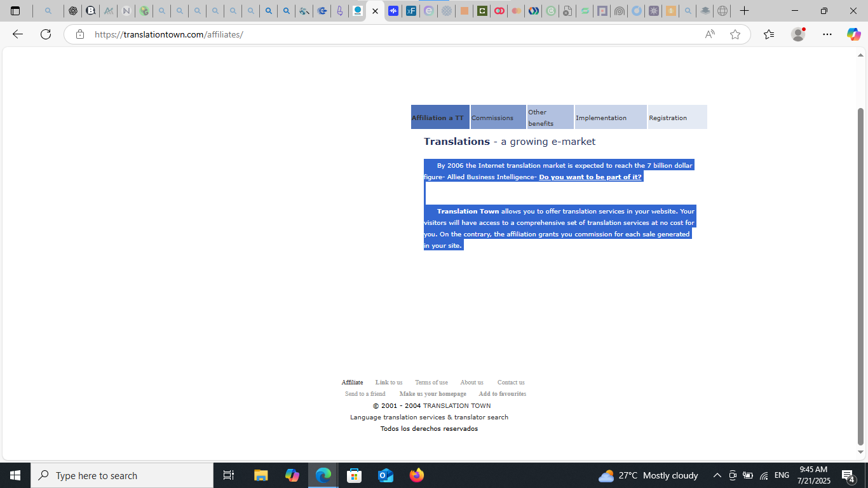Switch to the dark green C icon tab
Viewport: 868px width, 488px height.
(x=482, y=11)
